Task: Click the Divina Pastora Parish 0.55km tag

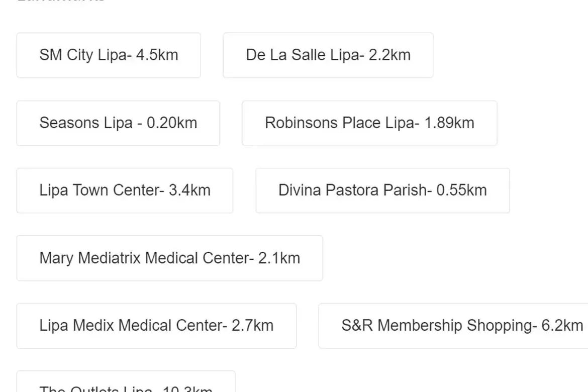Action: point(382,190)
